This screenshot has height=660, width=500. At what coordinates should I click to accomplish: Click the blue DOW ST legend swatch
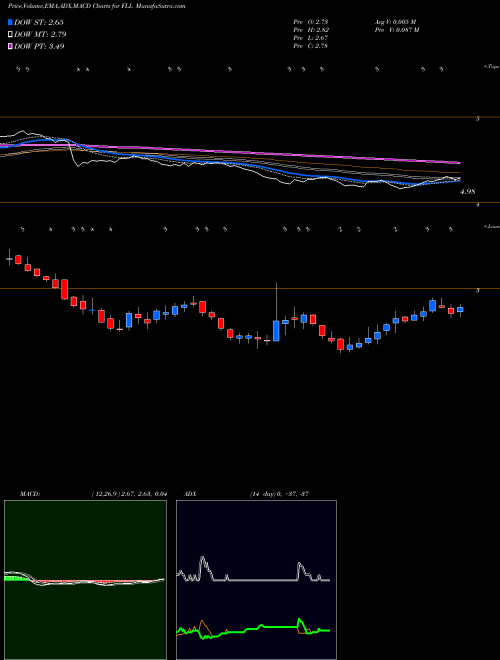pyautogui.click(x=10, y=22)
